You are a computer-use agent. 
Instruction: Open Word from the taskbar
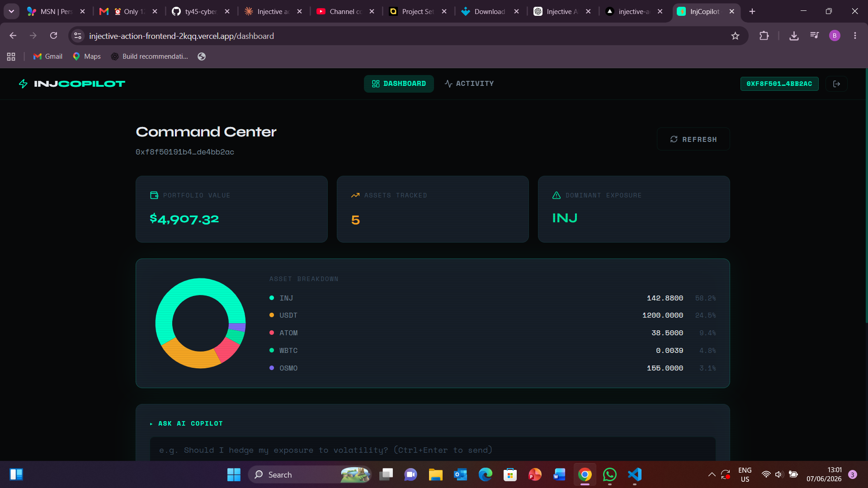click(559, 474)
